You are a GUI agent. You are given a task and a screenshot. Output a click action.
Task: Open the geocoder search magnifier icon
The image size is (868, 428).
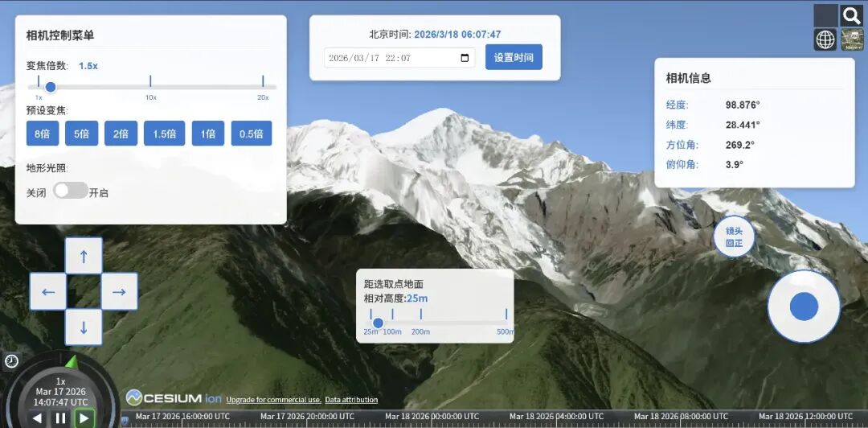[x=852, y=15]
